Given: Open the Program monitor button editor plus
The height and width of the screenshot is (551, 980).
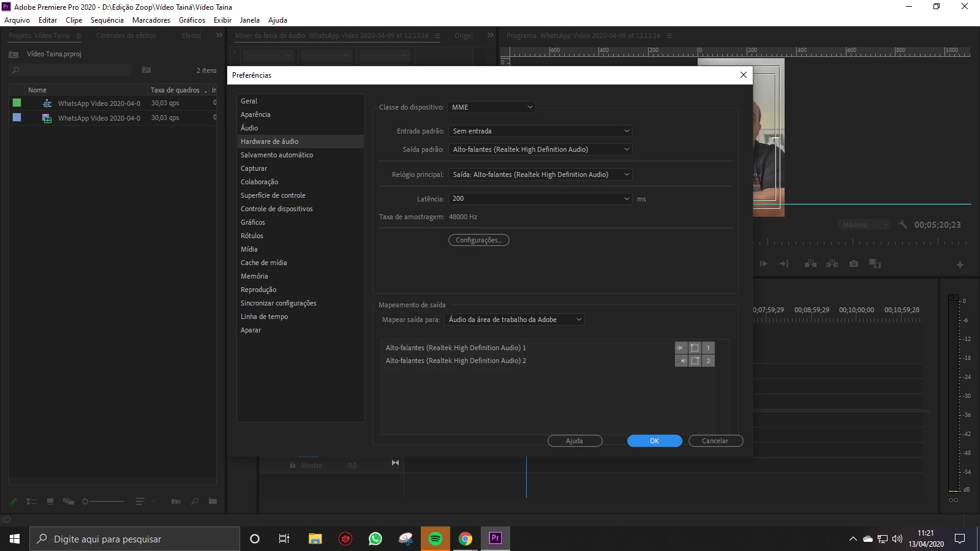Looking at the screenshot, I should coord(960,265).
